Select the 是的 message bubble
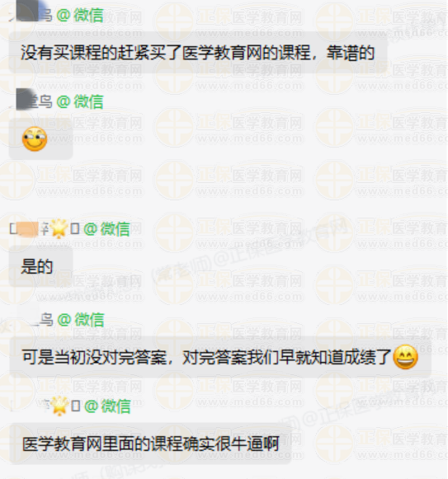 point(41,266)
